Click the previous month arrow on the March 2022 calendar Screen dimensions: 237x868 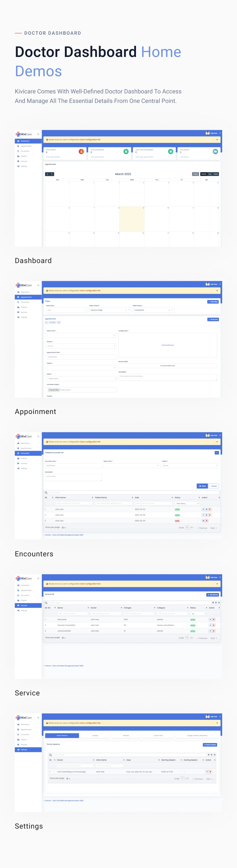pyautogui.click(x=47, y=174)
